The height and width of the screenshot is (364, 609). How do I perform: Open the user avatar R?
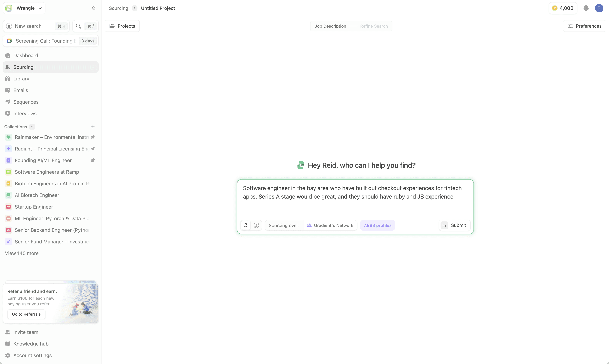pos(599,8)
